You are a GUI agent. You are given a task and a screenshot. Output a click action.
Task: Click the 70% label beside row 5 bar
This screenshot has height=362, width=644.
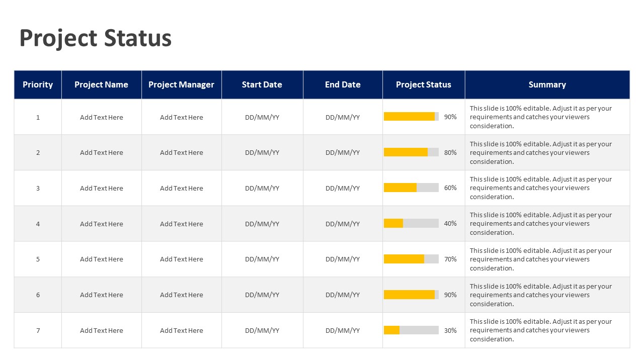coord(450,259)
